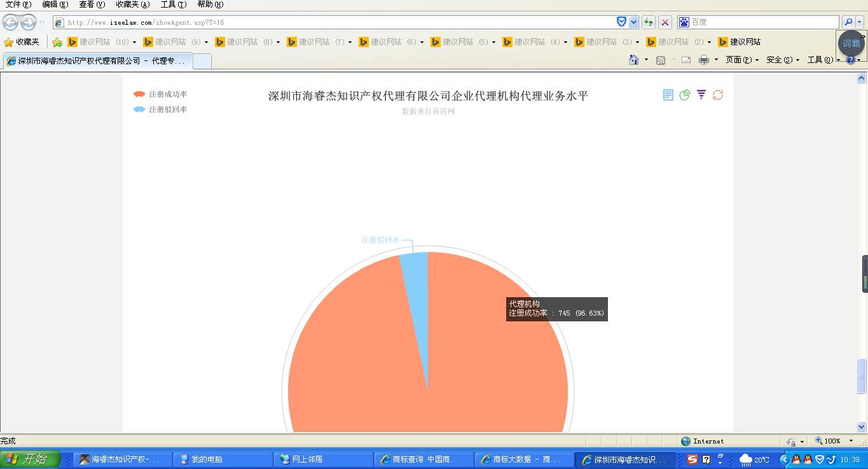Image resolution: width=868 pixels, height=469 pixels.
Task: Click the scrollbar down arrow
Action: pos(862,427)
